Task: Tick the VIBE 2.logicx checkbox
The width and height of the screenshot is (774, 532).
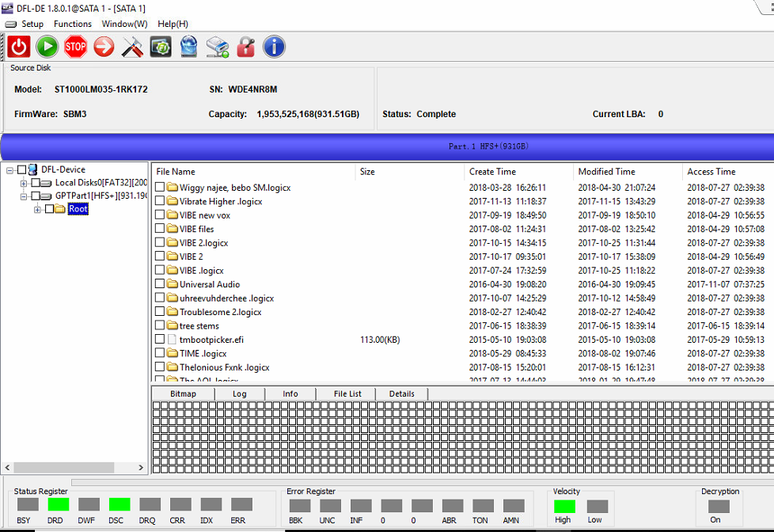Action: click(159, 242)
